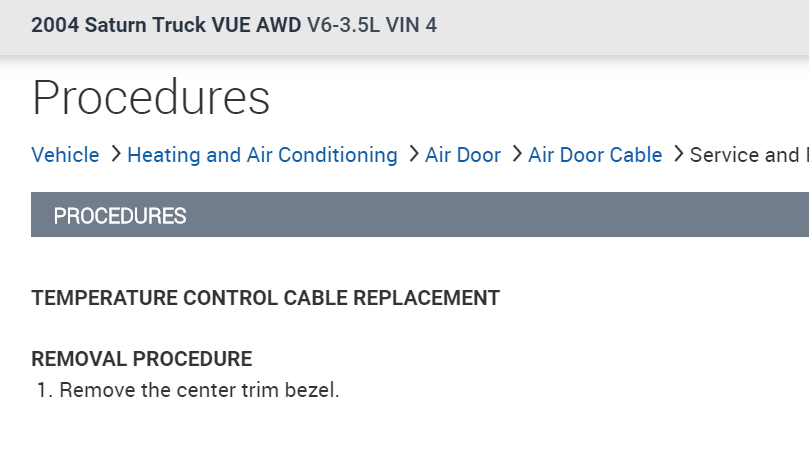Click chevron between Air Door and Air Door Cable
This screenshot has width=809, height=455.
click(x=516, y=155)
